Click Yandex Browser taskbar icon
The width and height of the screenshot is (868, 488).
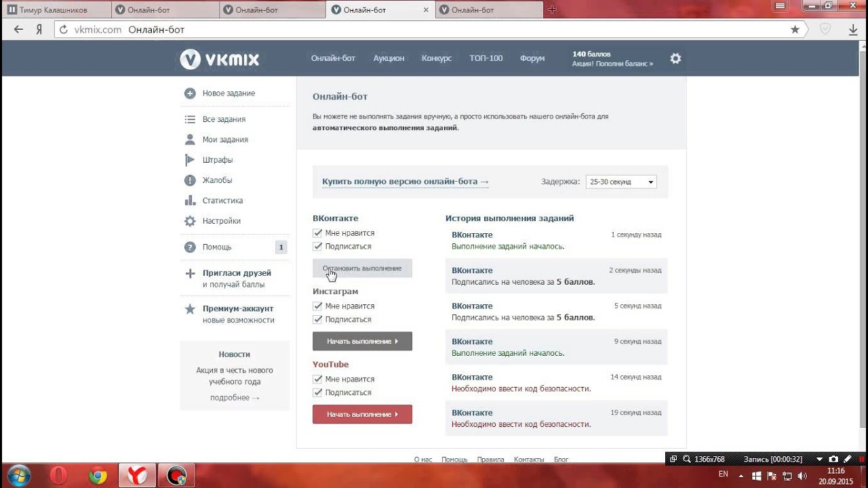coord(138,476)
